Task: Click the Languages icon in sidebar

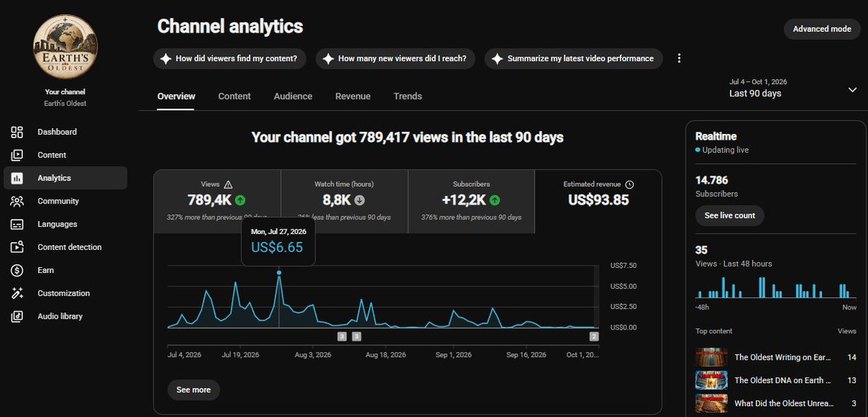Action: click(17, 224)
